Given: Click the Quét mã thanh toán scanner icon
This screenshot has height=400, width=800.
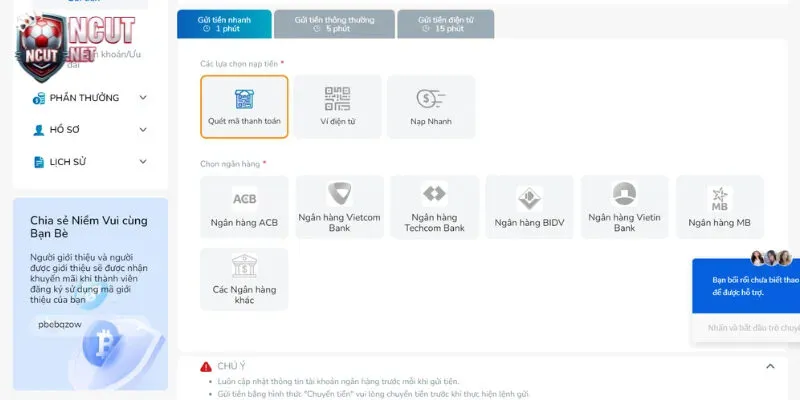Looking at the screenshot, I should point(244,99).
